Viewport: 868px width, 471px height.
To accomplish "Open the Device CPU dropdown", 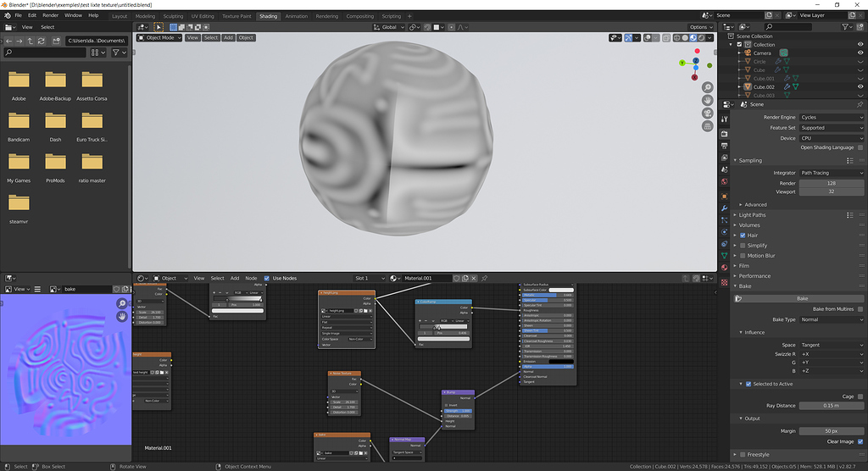I will pos(832,138).
